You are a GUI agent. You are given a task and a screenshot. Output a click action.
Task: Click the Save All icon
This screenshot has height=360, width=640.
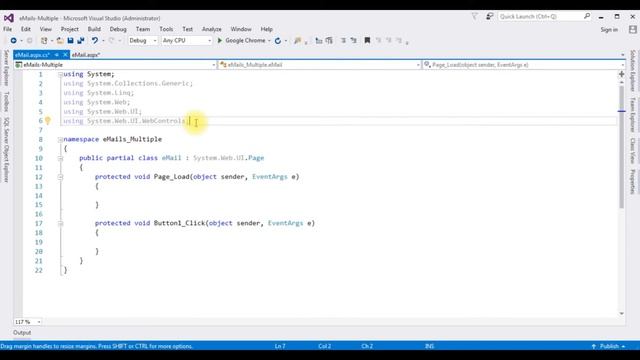pos(81,40)
